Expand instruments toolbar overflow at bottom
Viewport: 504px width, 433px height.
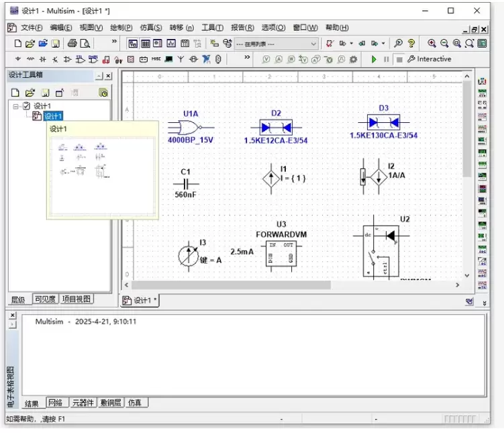point(485,303)
